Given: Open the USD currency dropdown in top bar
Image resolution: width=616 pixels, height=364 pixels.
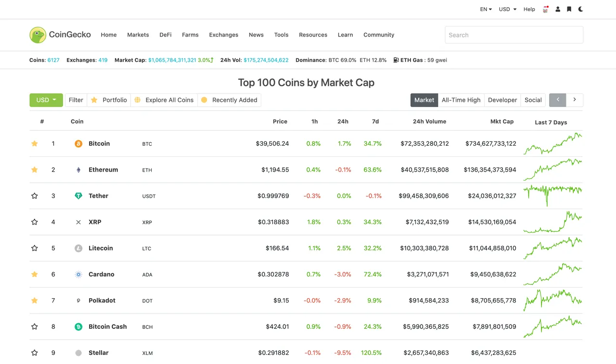Looking at the screenshot, I should pyautogui.click(x=508, y=9).
